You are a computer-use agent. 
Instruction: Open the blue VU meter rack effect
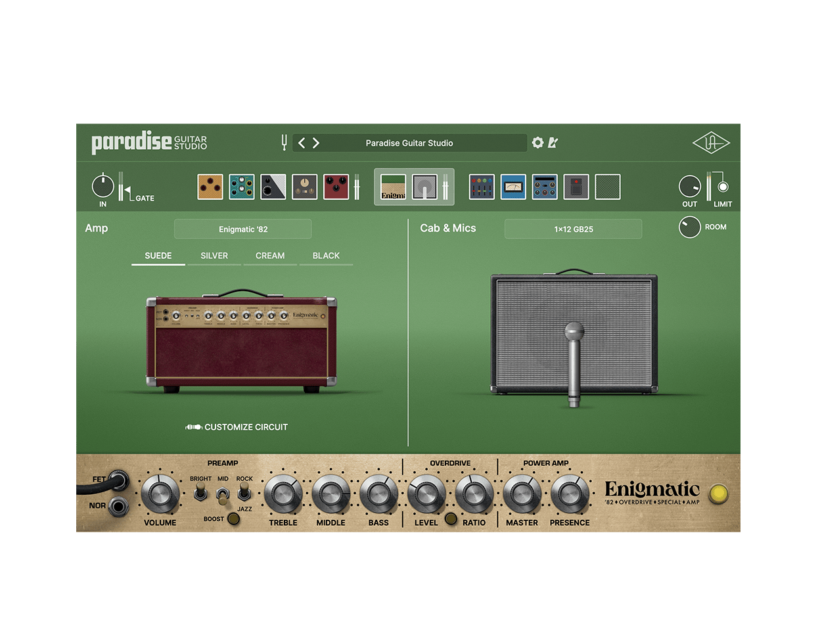[x=513, y=187]
